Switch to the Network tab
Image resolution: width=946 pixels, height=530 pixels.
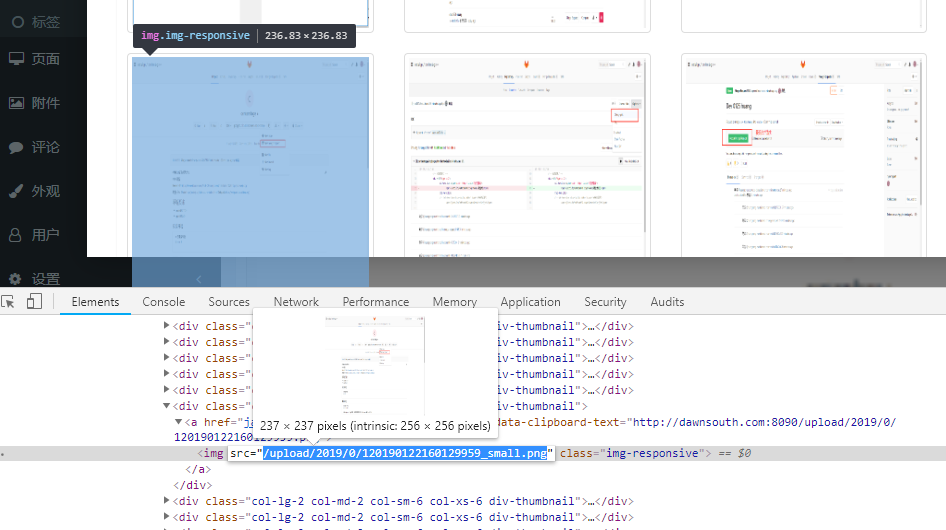coord(296,302)
